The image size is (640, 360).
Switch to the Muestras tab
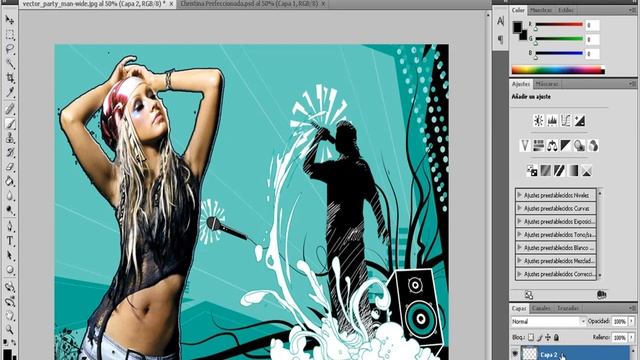coord(541,10)
